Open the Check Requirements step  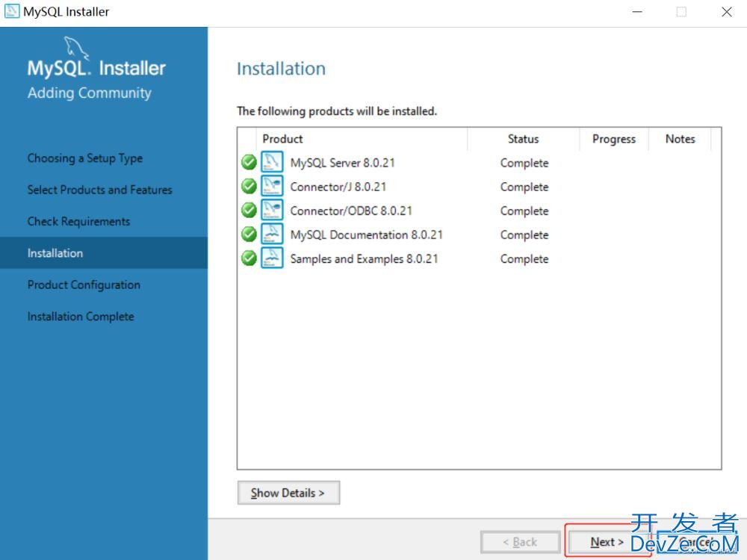(x=78, y=222)
